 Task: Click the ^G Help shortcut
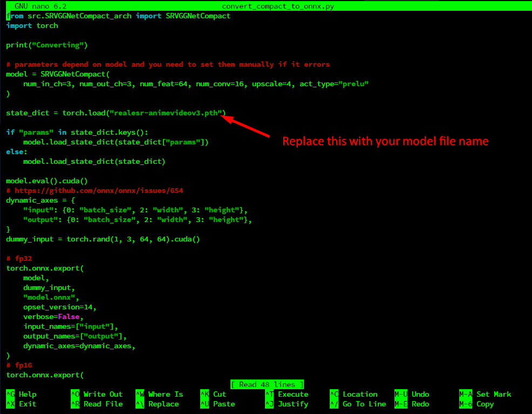pos(21,394)
